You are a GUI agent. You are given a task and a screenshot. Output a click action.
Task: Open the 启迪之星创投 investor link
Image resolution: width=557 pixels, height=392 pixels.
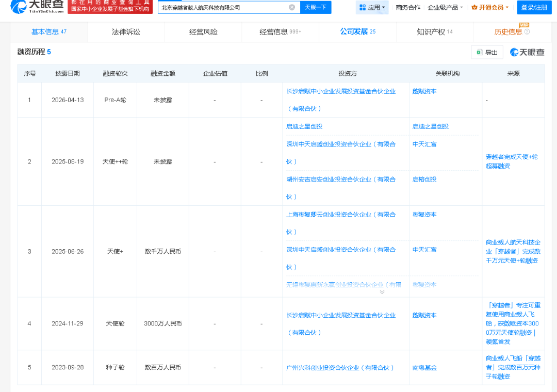point(304,126)
